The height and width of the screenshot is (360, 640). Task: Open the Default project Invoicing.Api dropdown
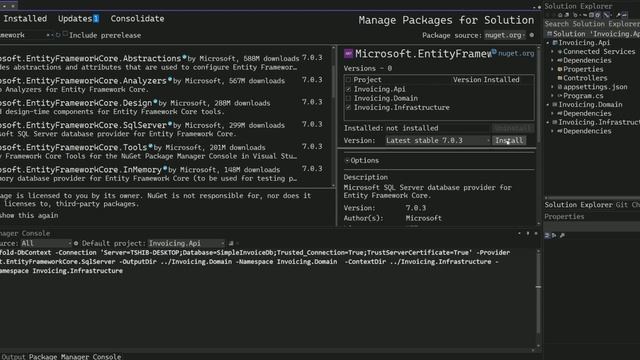coord(186,243)
